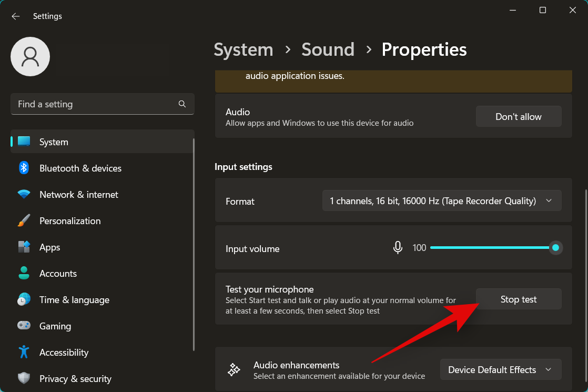
Task: Click the back arrow in Settings
Action: 16,16
